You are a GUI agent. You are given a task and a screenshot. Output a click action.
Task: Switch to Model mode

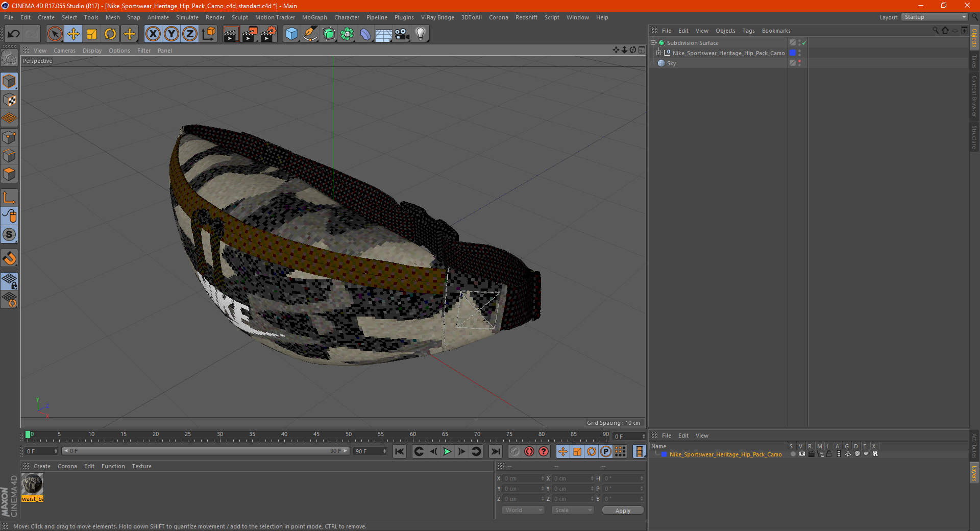click(9, 82)
